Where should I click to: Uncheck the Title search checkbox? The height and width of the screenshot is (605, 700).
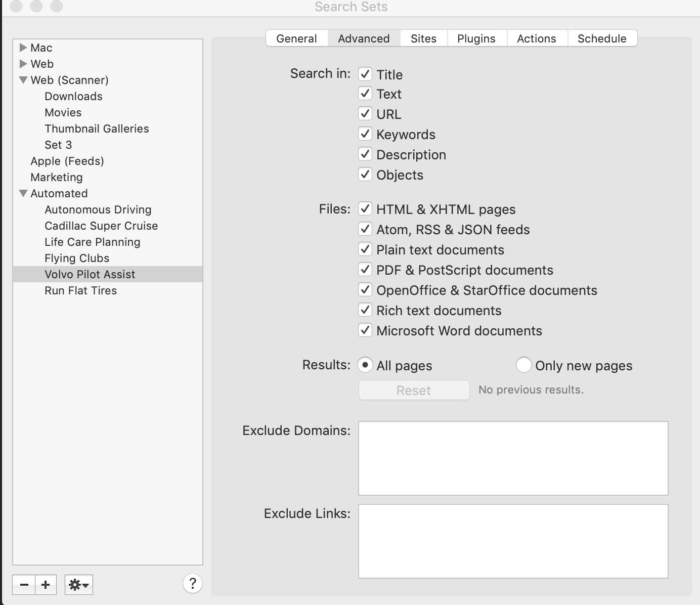365,74
